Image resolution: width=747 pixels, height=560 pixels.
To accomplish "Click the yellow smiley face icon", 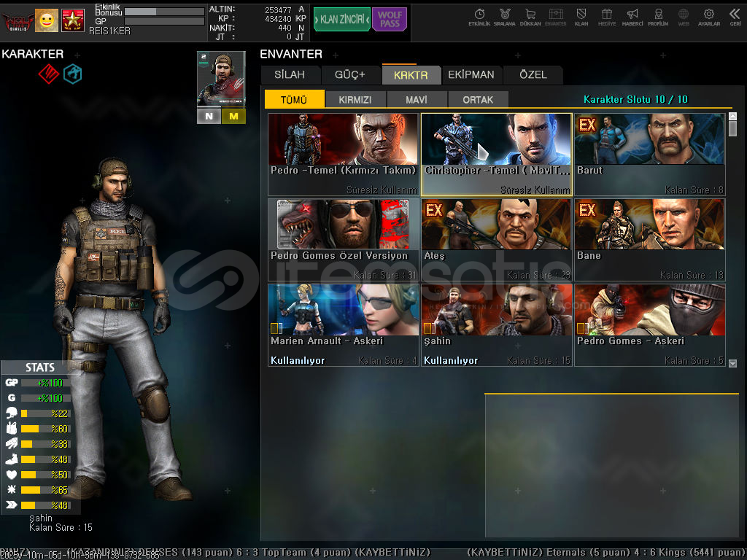I will [47, 20].
